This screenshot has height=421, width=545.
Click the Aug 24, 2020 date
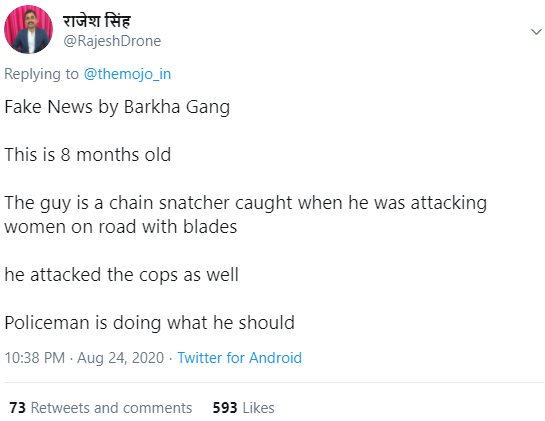pos(120,358)
